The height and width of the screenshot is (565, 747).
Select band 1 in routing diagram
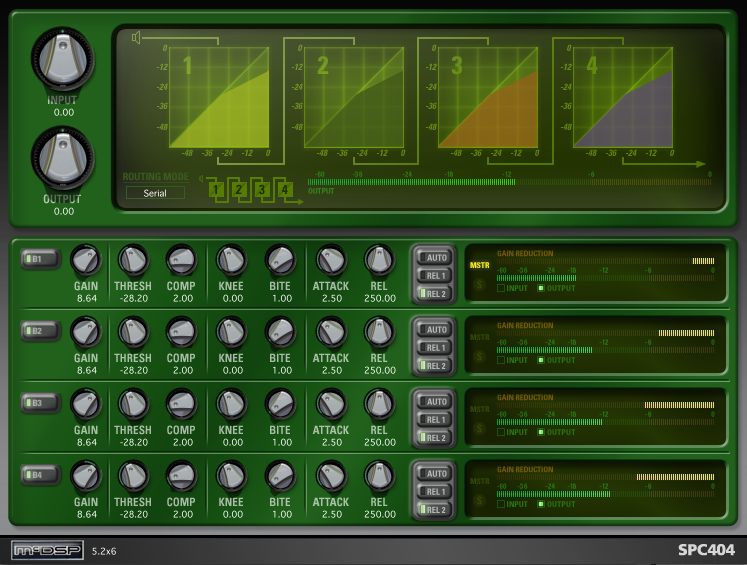[x=216, y=190]
